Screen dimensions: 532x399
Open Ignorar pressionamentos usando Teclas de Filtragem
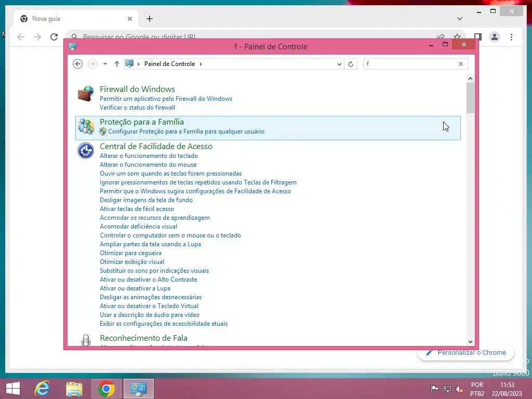pos(198,182)
